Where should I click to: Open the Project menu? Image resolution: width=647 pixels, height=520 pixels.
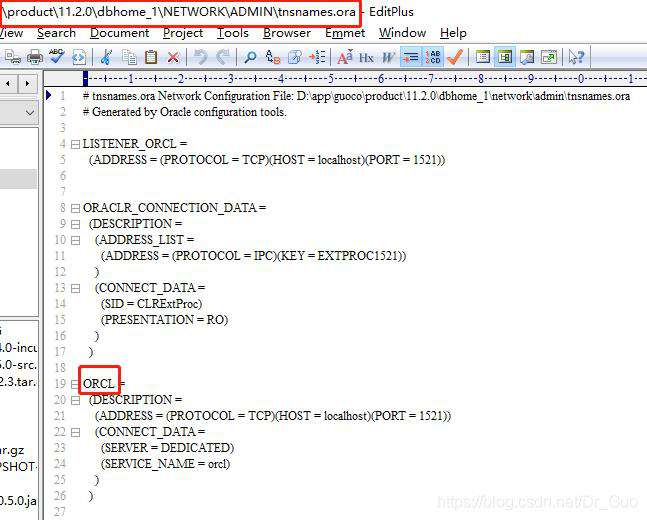[x=183, y=33]
